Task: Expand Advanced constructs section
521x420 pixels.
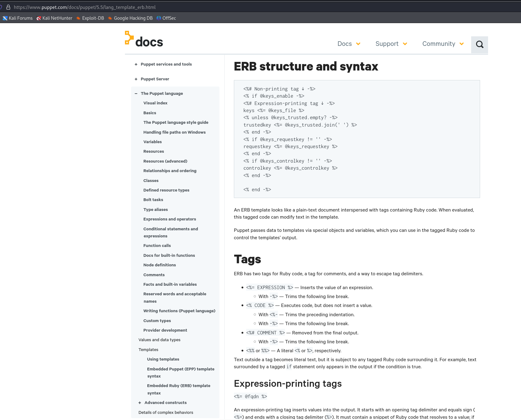Action: 139,403
